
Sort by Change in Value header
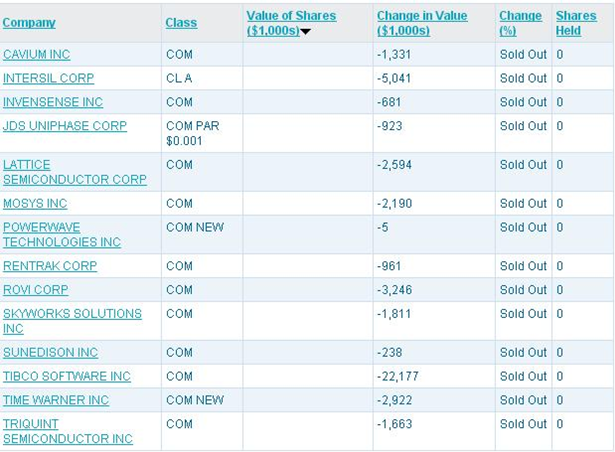[x=422, y=23]
